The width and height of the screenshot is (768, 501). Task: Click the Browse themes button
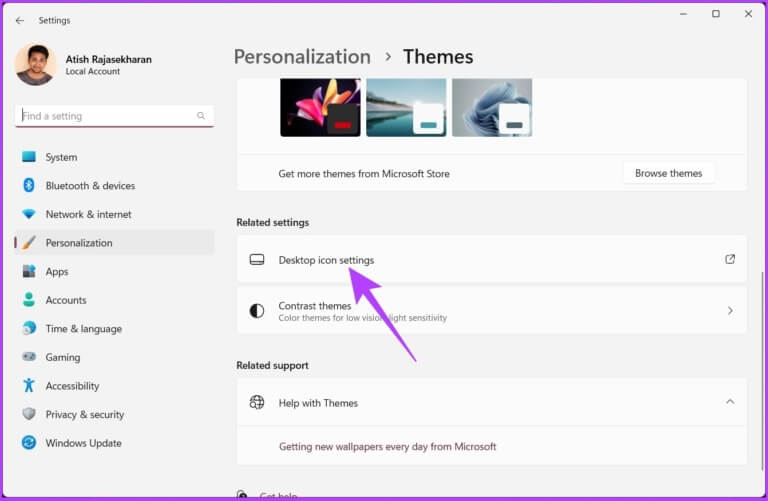(668, 173)
